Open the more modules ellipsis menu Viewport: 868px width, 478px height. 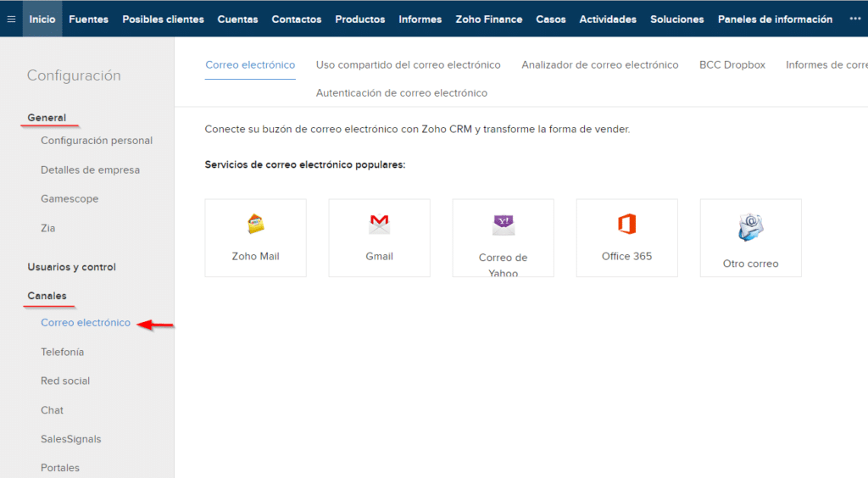[x=854, y=19]
